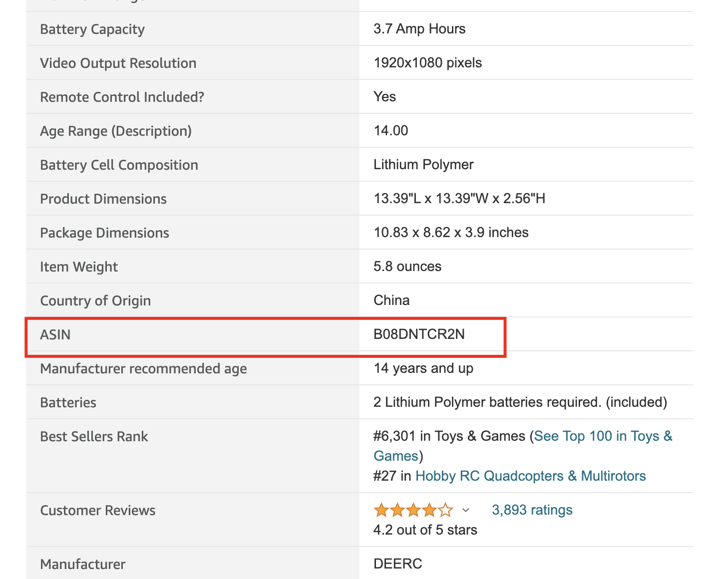This screenshot has width=728, height=579.
Task: Open Hobby RC Quadcopters & Multirotors link
Action: [x=530, y=476]
